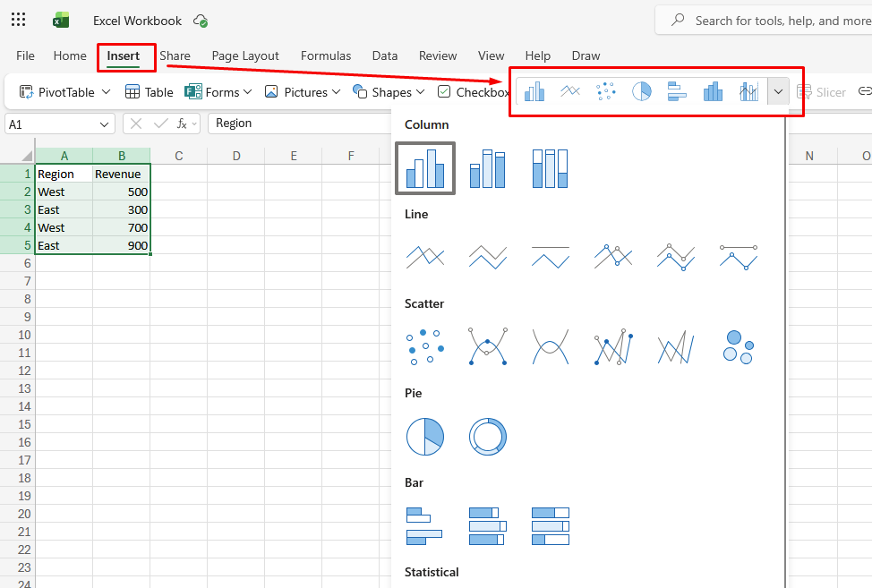Screen dimensions: 872x588
Task: Expand the charts gallery dropdown arrow
Action: 778,91
